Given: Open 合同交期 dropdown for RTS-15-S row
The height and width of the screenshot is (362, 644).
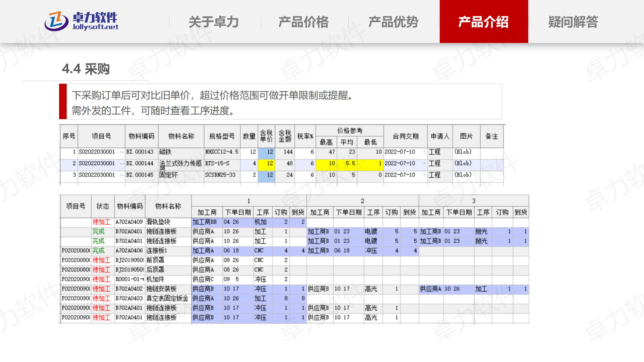Looking at the screenshot, I should click(x=424, y=163).
